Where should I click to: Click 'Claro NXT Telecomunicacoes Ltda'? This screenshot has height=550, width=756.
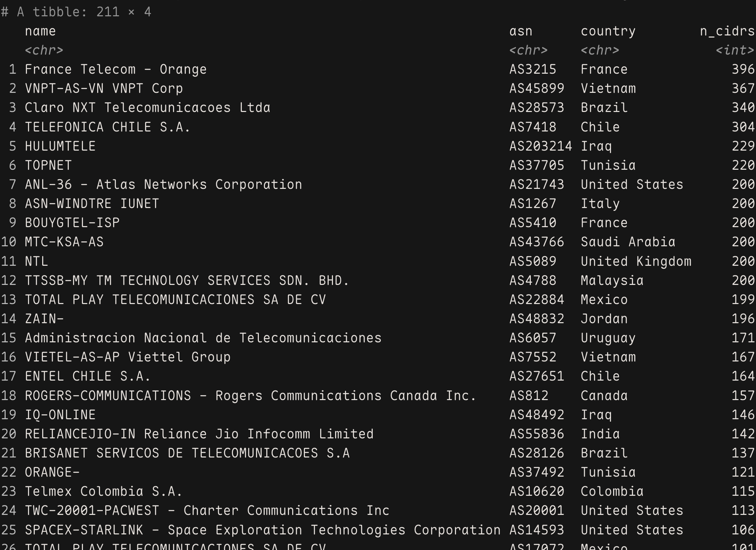click(x=148, y=108)
